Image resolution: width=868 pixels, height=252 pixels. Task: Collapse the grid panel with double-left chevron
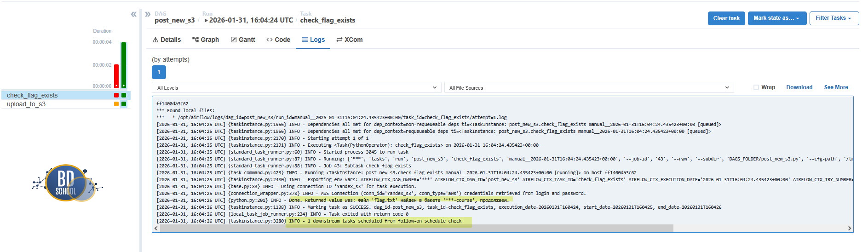coord(133,14)
